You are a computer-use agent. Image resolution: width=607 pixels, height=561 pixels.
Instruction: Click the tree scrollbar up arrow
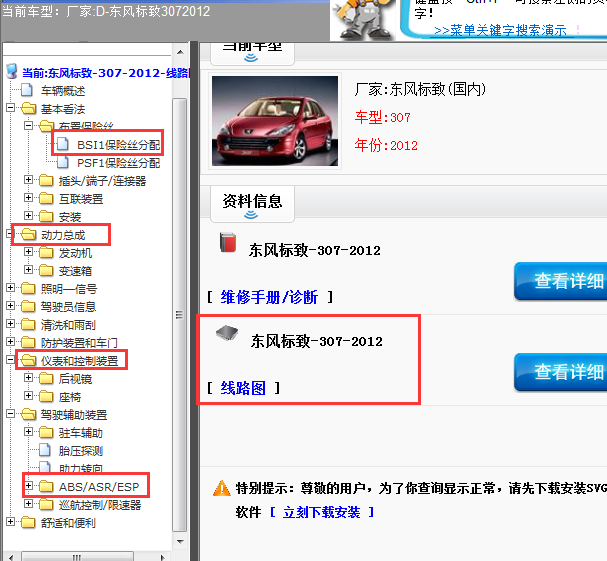(x=180, y=52)
